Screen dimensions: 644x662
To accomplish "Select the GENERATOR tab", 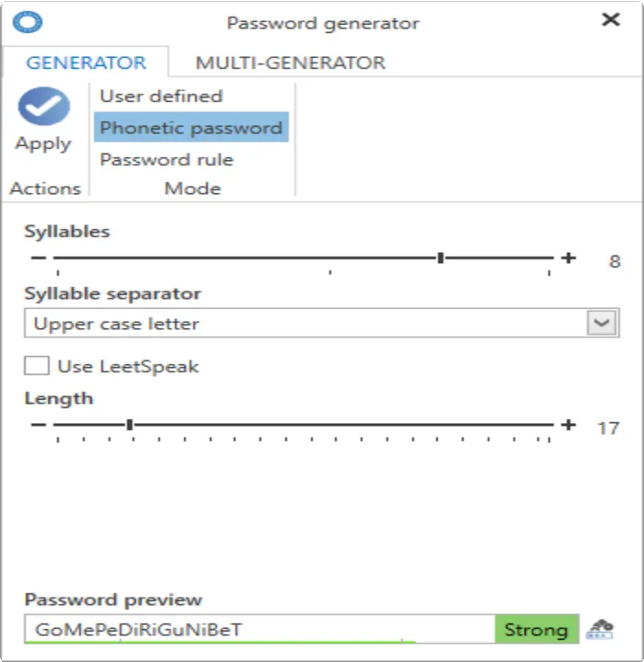I will [x=86, y=63].
